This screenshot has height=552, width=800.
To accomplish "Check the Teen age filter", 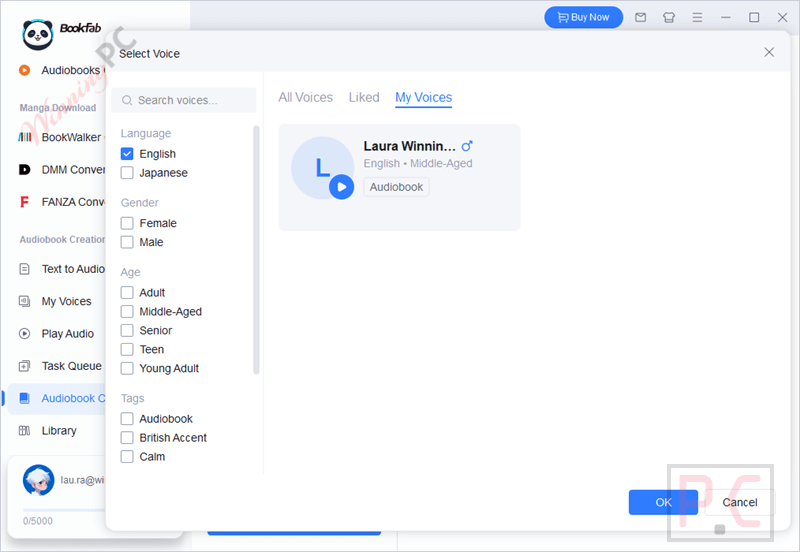I will (x=127, y=349).
